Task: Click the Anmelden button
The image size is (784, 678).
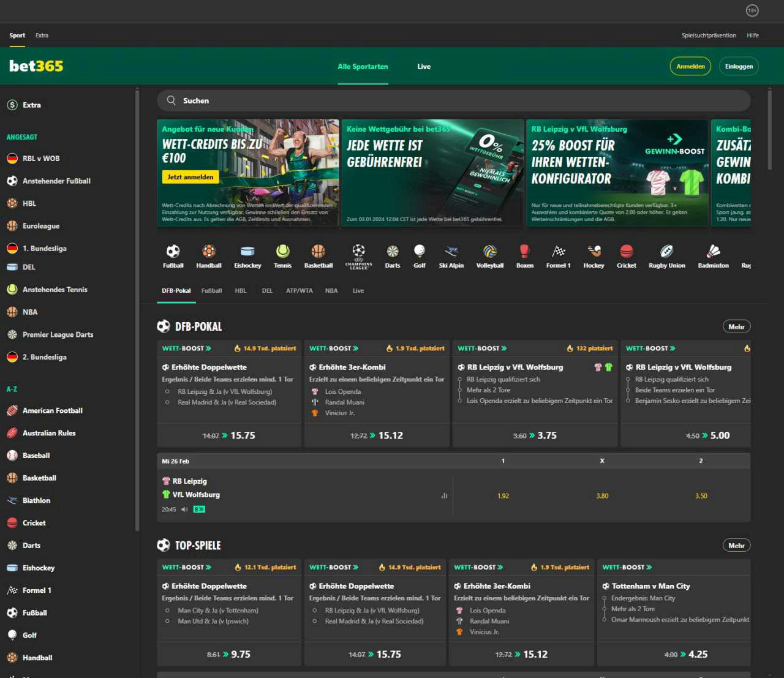Action: (x=690, y=66)
